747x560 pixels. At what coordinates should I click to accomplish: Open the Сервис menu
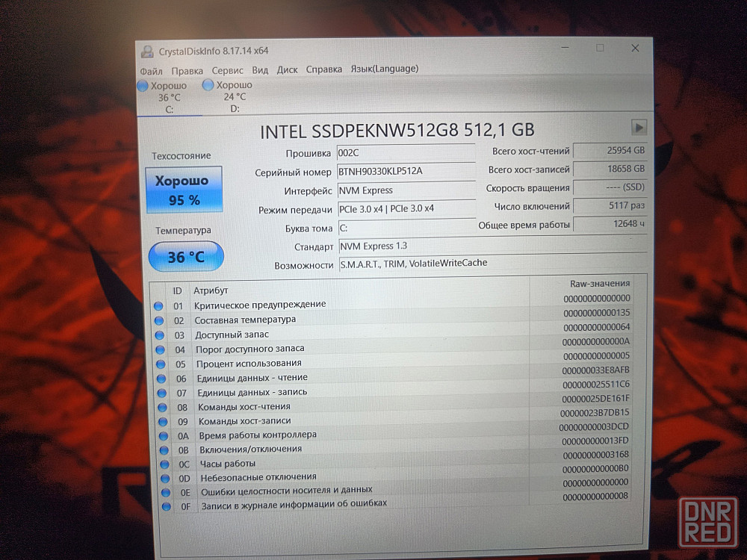coord(227,70)
